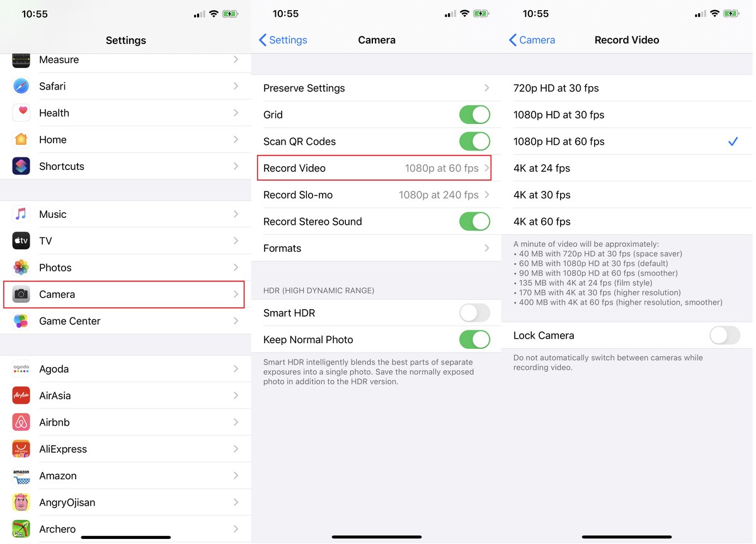Turn on the Lock Camera switch
This screenshot has width=756, height=544.
click(x=724, y=336)
